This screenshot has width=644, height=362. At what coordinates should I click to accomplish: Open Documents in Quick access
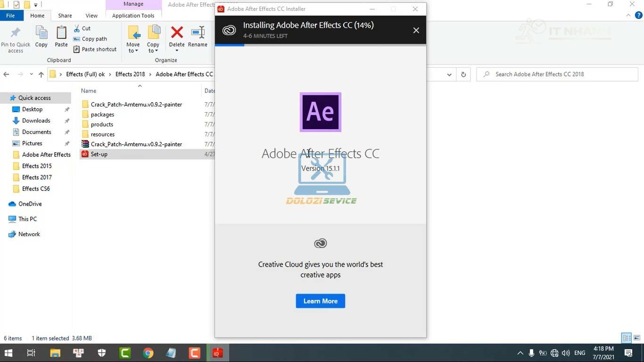[36, 132]
